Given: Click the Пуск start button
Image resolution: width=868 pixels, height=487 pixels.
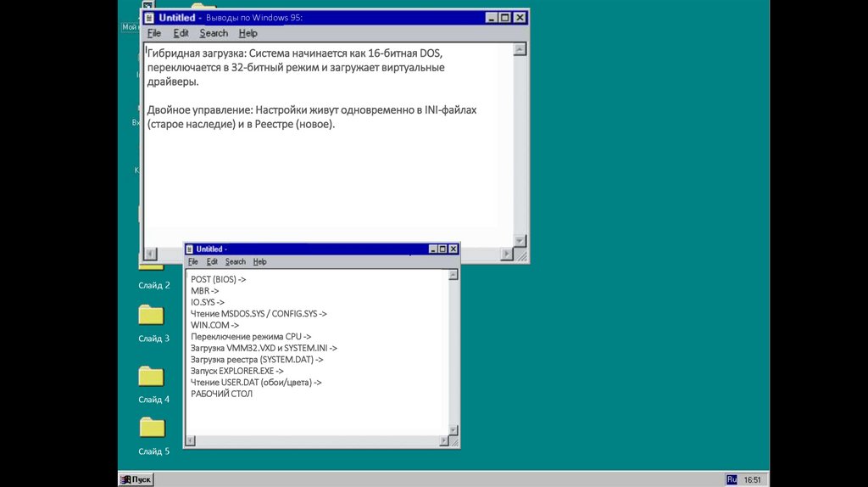Looking at the screenshot, I should coord(136,479).
